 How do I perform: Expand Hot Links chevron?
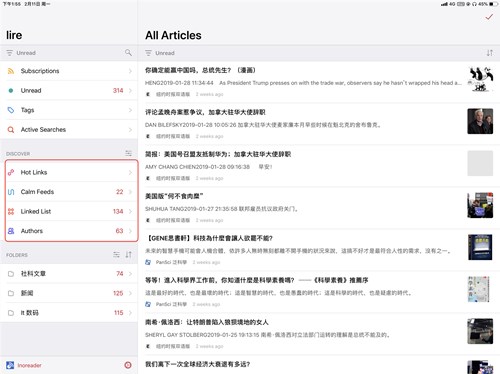coord(130,172)
